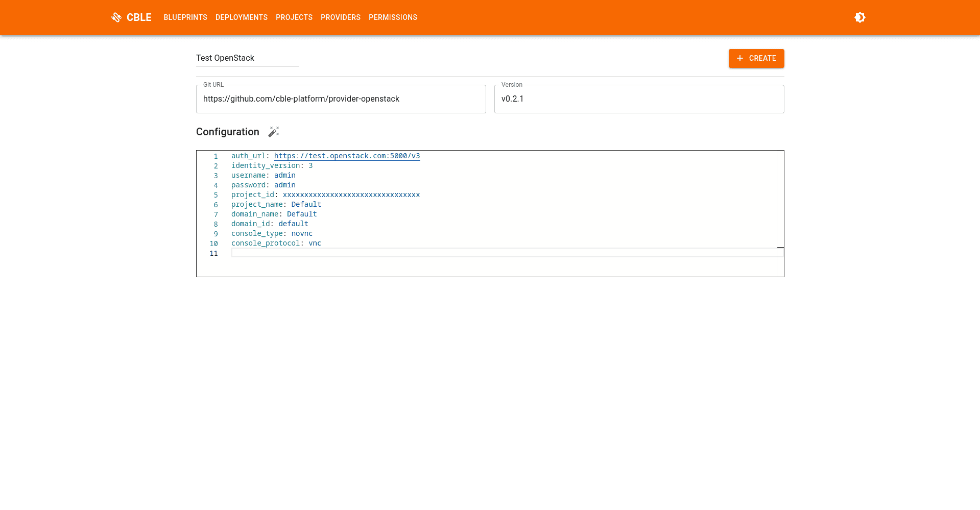Viewport: 980px width, 510px height.
Task: Click the magic wand icon beside Configuration
Action: (274, 132)
